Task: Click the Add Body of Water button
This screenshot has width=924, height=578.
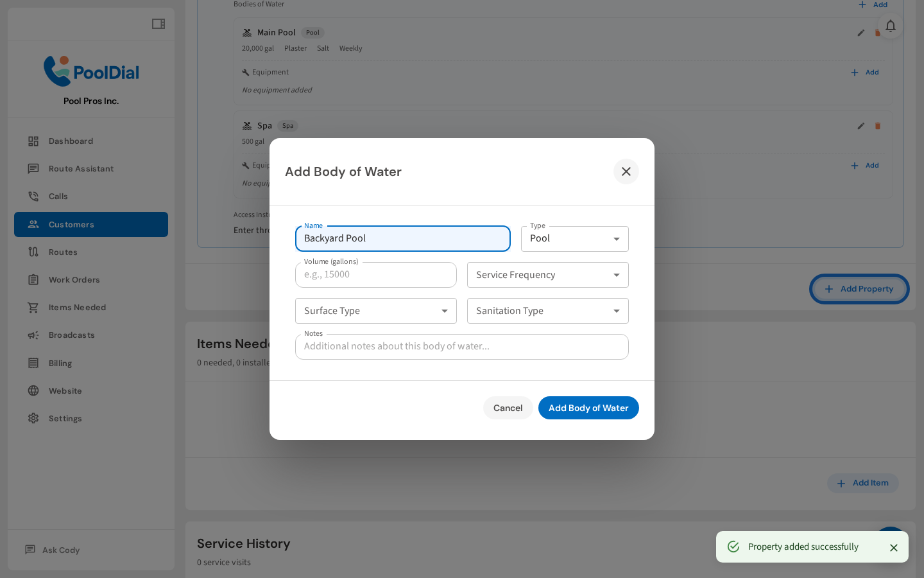Action: pyautogui.click(x=588, y=408)
